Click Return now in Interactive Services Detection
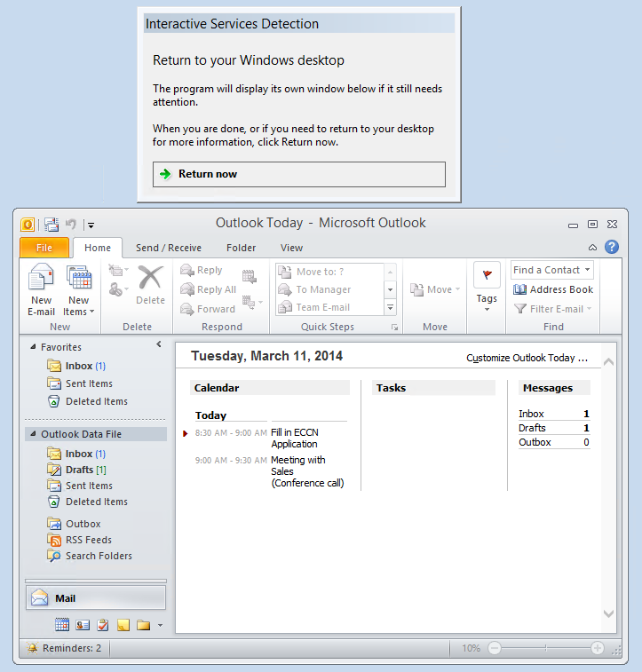The image size is (642, 672). click(x=299, y=174)
